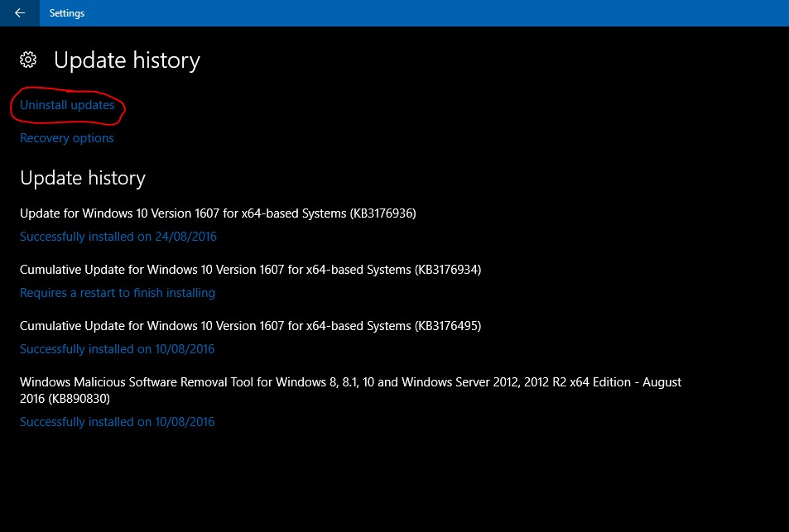
Task: Go back using the Settings back arrow
Action: (x=20, y=13)
